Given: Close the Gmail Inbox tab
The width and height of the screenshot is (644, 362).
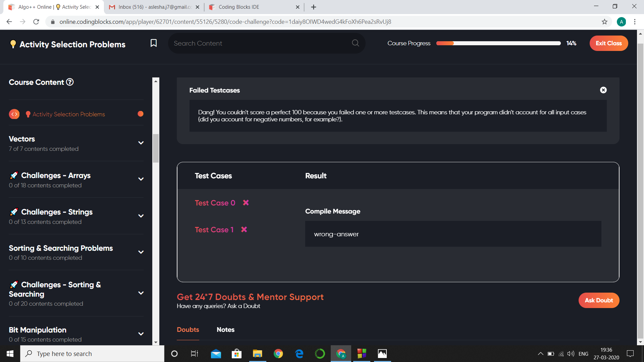Looking at the screenshot, I should point(197,7).
